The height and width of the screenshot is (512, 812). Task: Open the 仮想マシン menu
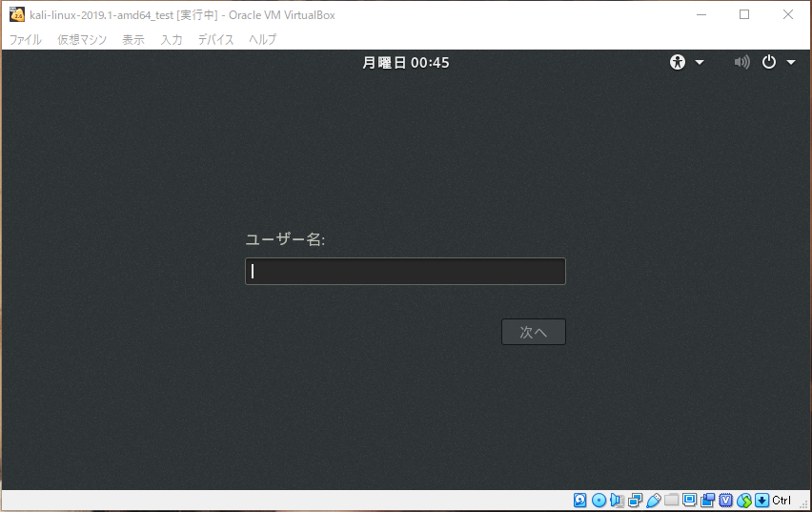click(82, 39)
